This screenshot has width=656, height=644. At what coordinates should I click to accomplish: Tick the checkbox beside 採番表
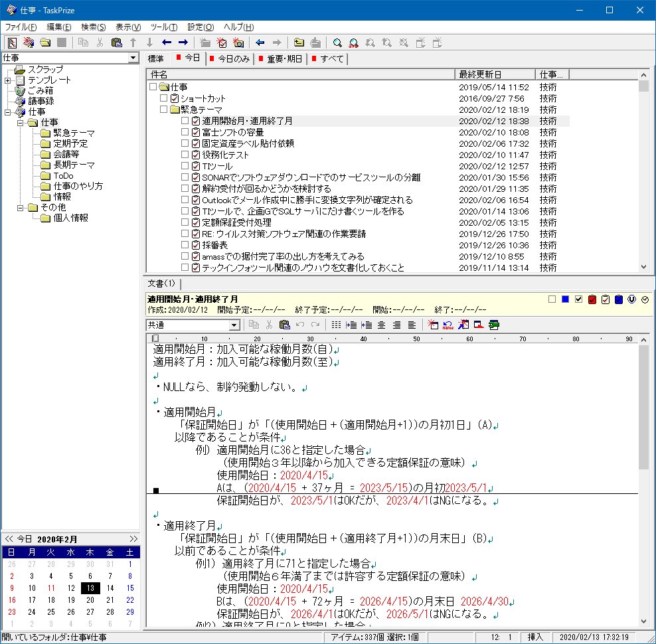[185, 245]
